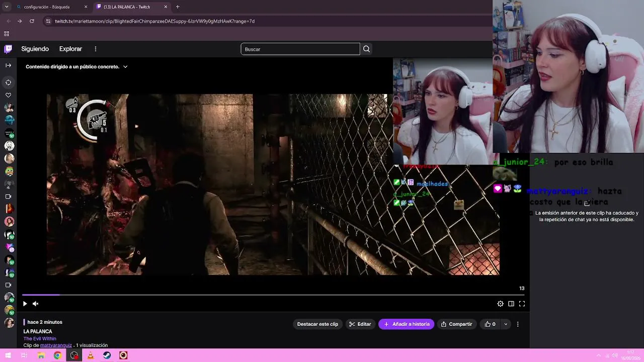
Task: Open the Twitch home logo
Action: (8, 49)
